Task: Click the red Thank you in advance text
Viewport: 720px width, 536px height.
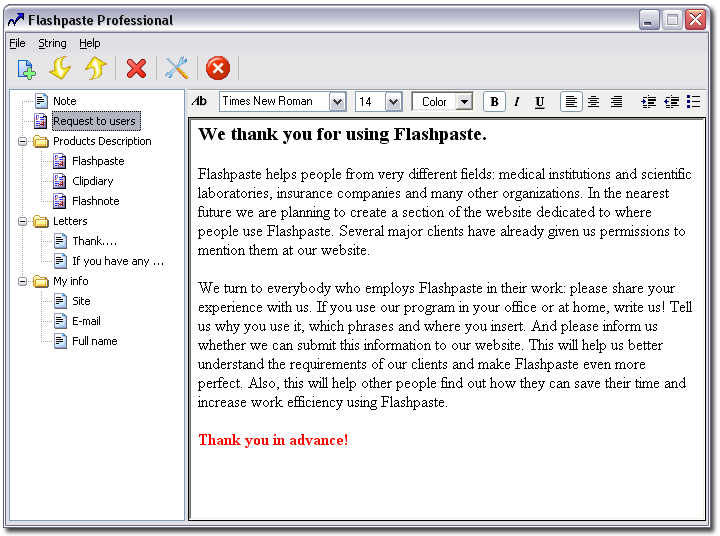Action: (273, 440)
